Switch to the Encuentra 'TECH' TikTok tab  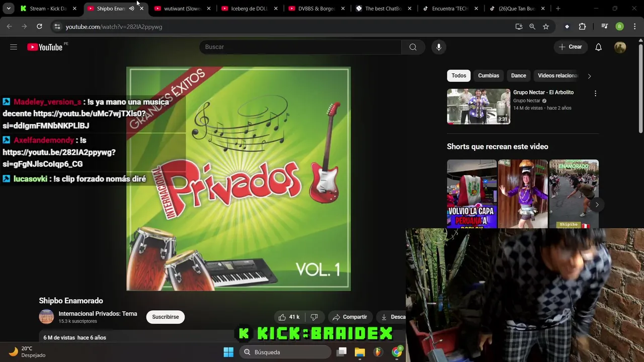click(x=450, y=9)
